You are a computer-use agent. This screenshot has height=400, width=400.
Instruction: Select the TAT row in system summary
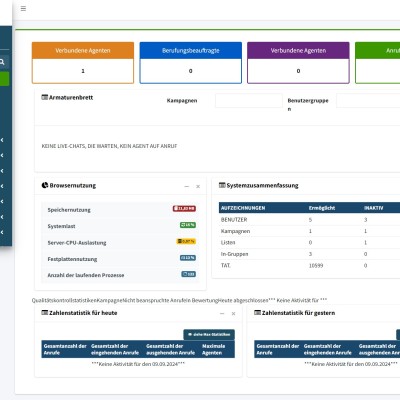(309, 265)
